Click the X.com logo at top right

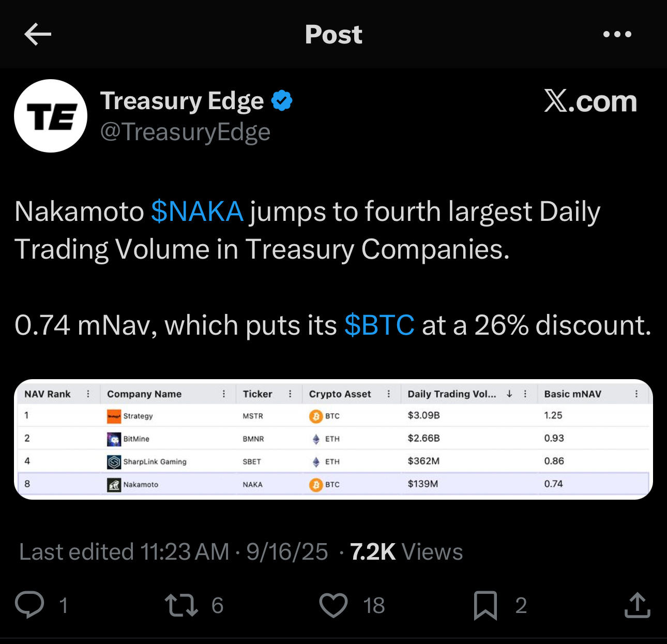tap(590, 101)
